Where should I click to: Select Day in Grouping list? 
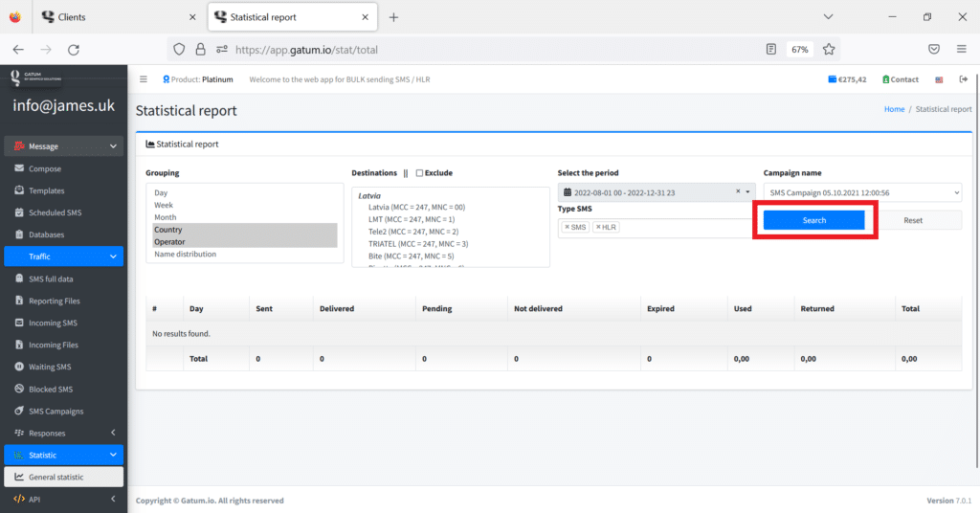(244, 193)
